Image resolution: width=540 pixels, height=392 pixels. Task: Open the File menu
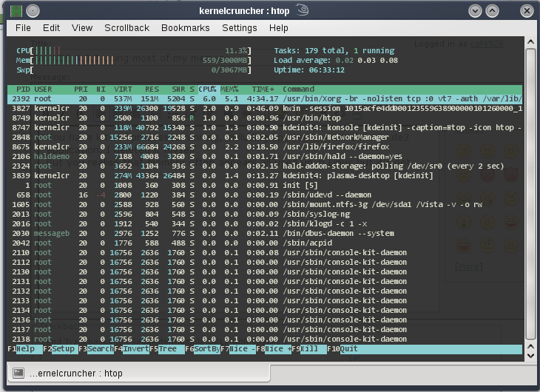[23, 28]
